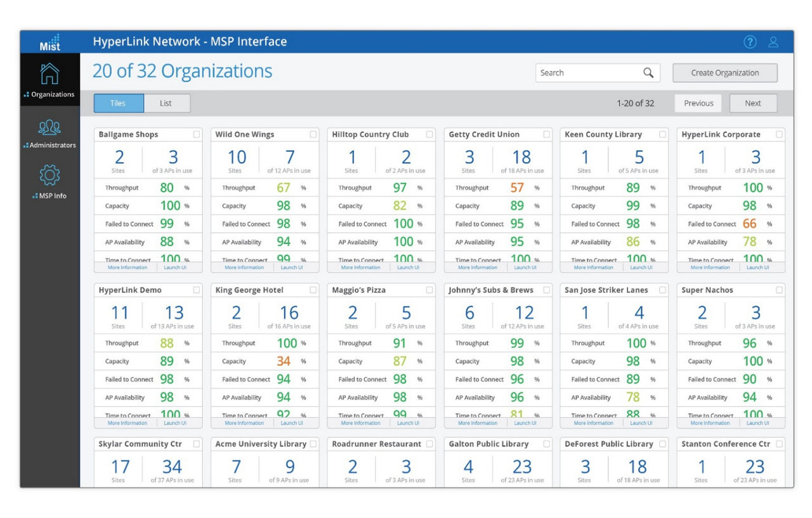The height and width of the screenshot is (518, 812).
Task: Open the Organizations section in the sidebar
Action: click(49, 79)
